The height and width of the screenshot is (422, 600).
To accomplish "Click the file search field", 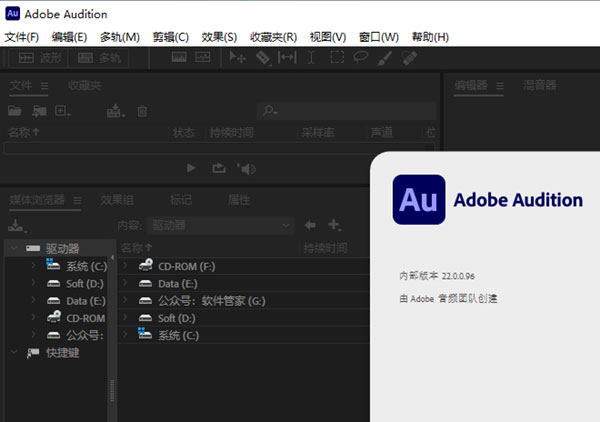I will tap(346, 111).
